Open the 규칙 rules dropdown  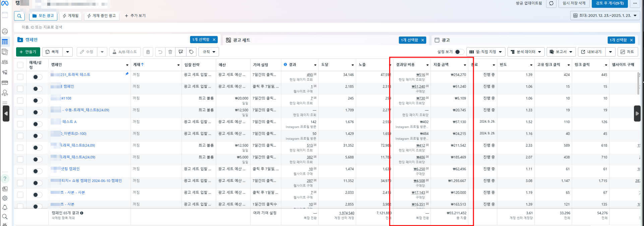[209, 52]
